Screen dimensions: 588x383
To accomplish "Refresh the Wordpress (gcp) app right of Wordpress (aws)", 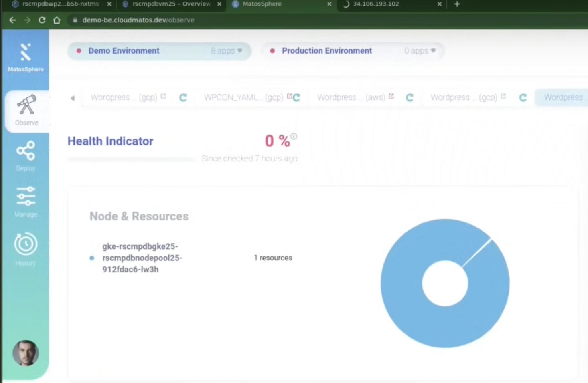I will tap(523, 97).
